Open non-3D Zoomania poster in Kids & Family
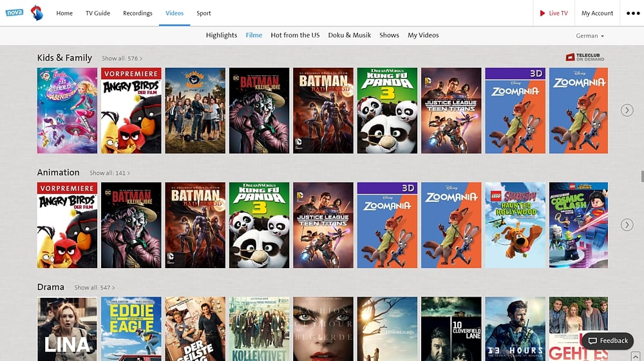Viewport: 644px width, 361px height. click(578, 111)
